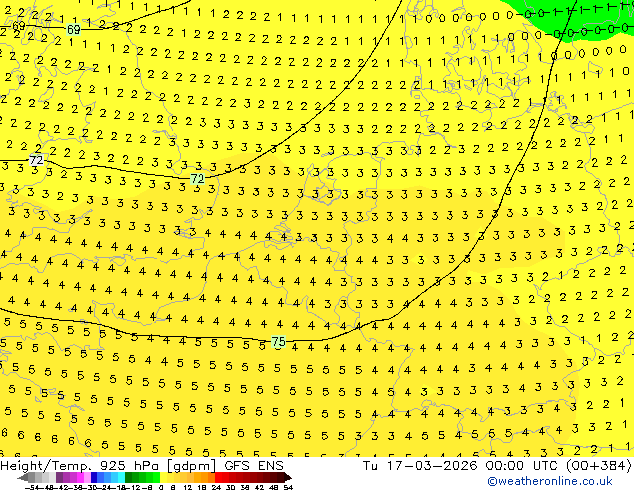This screenshot has height=490, width=634.
Task: Click the 72 contour label with grey background
Action: click(36, 160)
